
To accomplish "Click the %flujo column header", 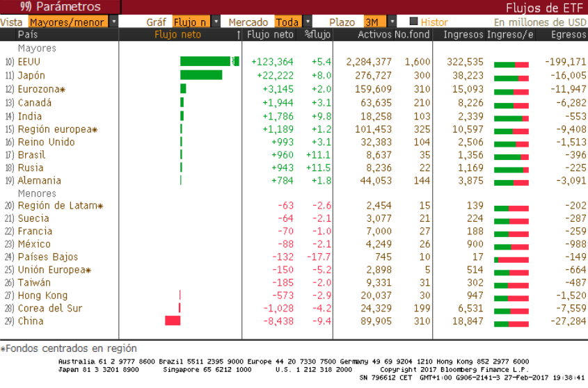I will [x=317, y=34].
